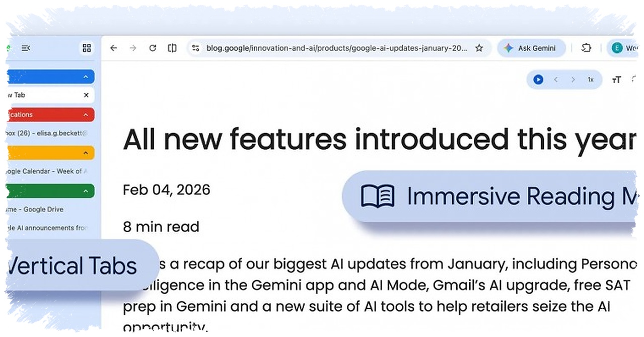Viewport: 644px width, 337px height.
Task: Reload the current page
Action: coord(153,48)
